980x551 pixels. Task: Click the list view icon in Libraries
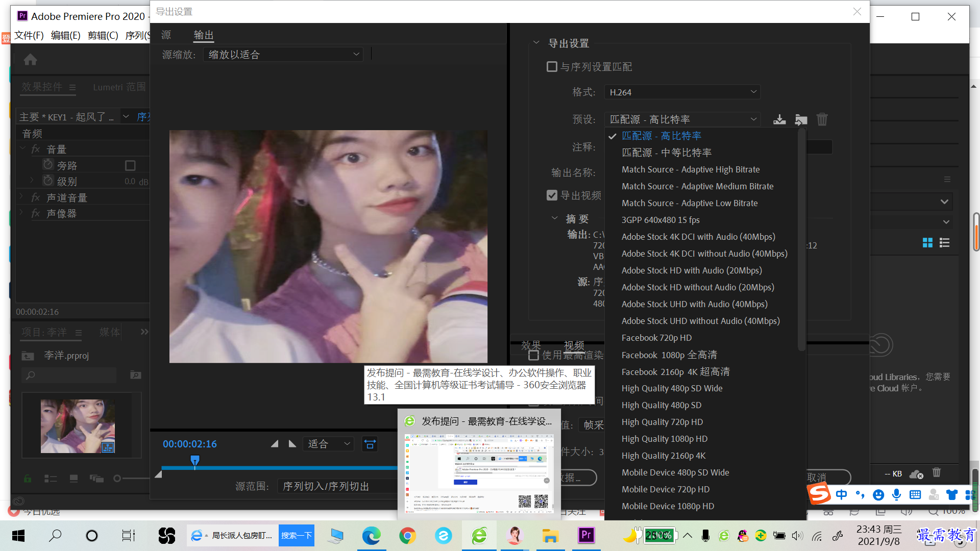point(945,243)
